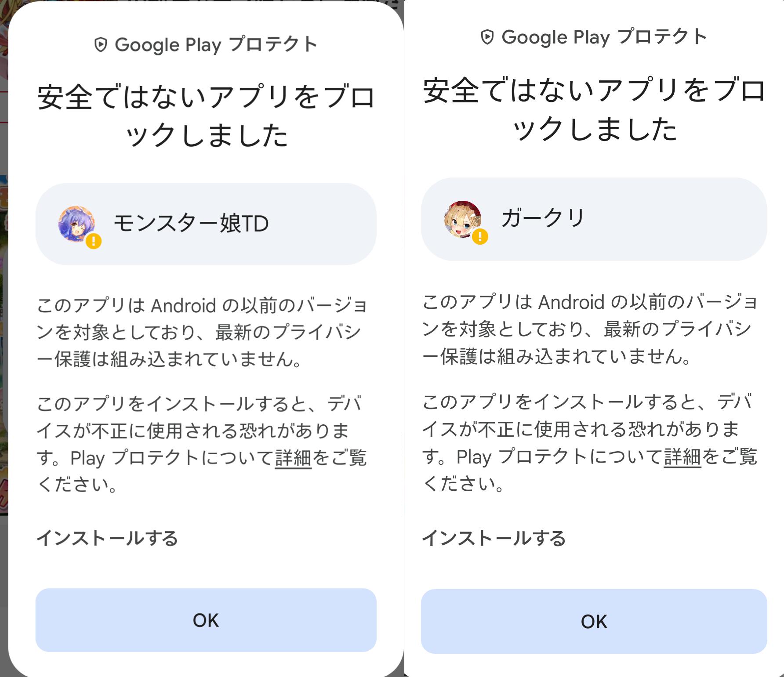The image size is (784, 677).
Task: Open the 詳細 link in the モンスター娘TD dialog
Action: pos(293,458)
